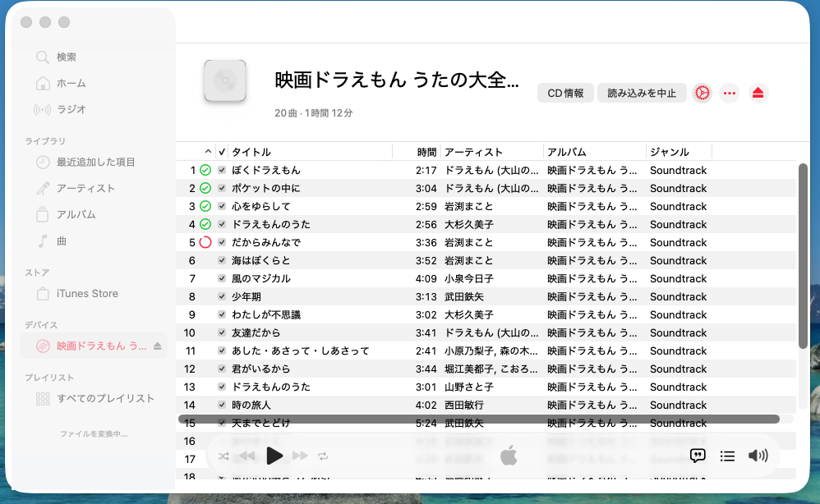Select track title 時の旅人
Screen dimensions: 820x504
[x=251, y=405]
